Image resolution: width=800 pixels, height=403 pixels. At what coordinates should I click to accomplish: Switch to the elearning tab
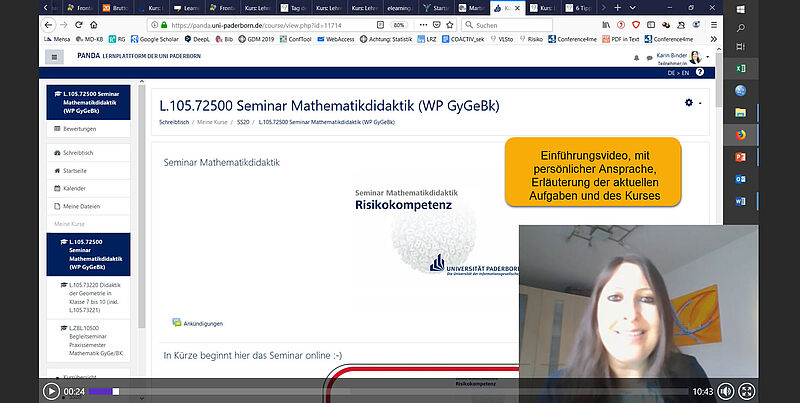399,8
